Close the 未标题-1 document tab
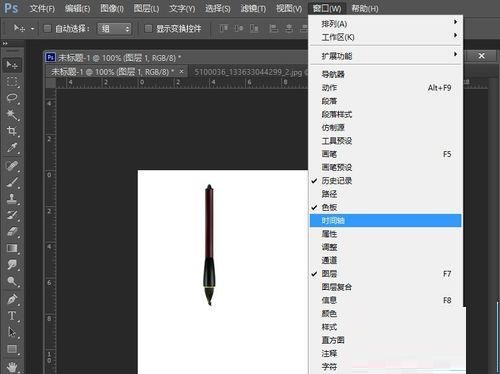 tap(181, 71)
